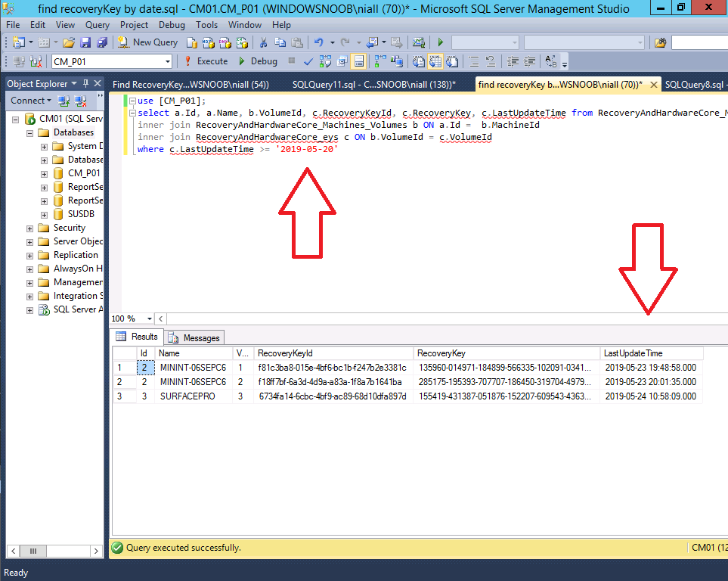This screenshot has width=728, height=581.
Task: Expand the Replication folder
Action: (x=29, y=256)
